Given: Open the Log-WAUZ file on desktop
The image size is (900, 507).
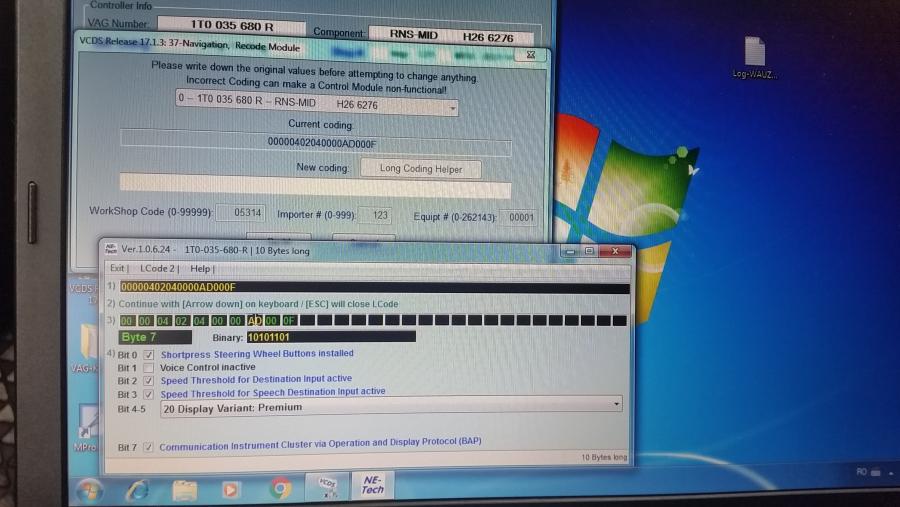Looking at the screenshot, I should click(755, 54).
